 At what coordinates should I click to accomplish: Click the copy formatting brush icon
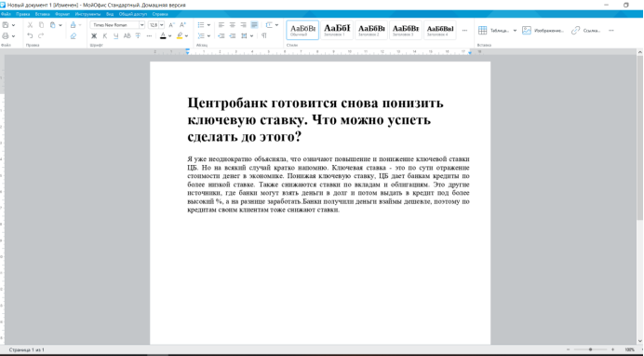click(74, 25)
